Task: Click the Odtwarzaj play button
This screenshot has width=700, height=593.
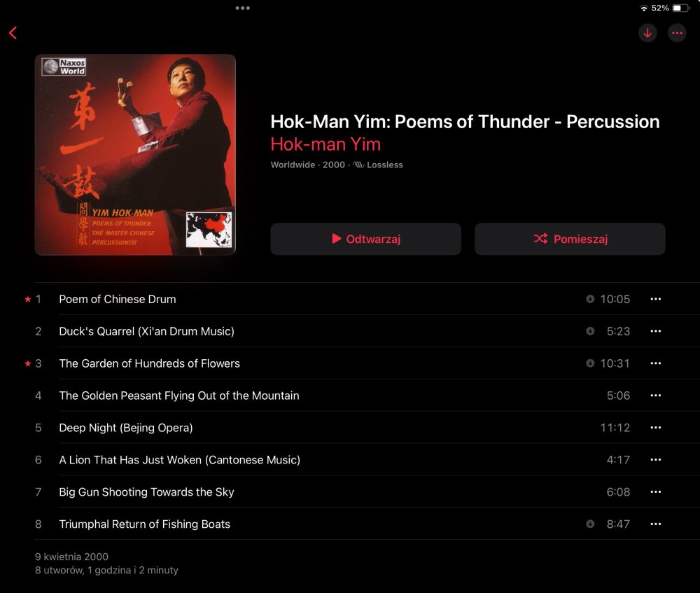Action: tap(365, 239)
